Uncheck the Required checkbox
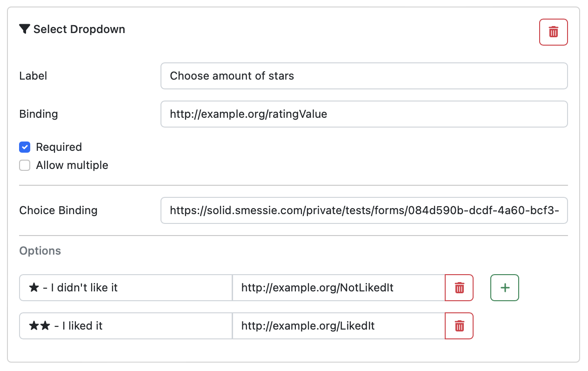The height and width of the screenshot is (371, 588). pos(25,147)
